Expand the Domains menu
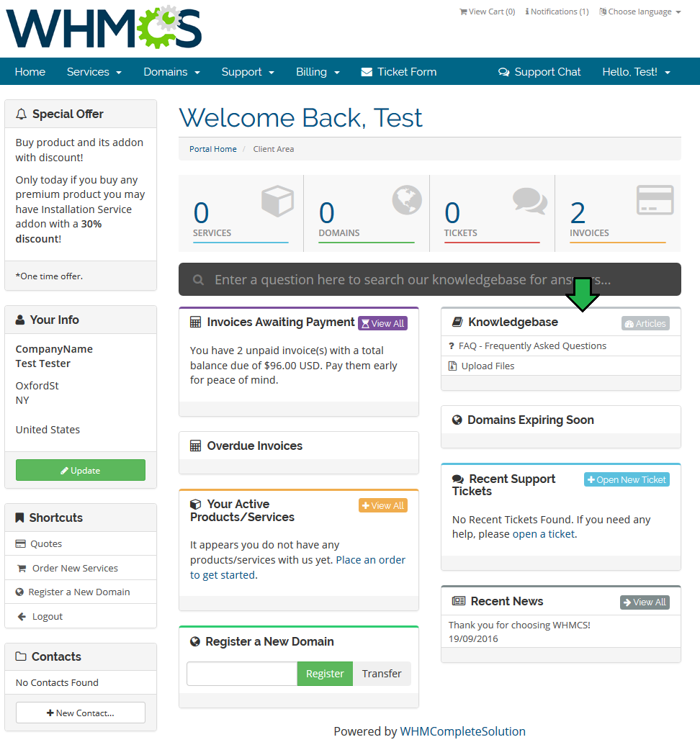700x750 pixels. click(x=172, y=72)
